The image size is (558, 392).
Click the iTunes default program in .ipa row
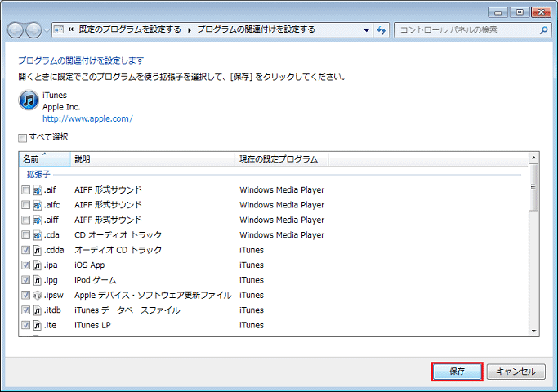pyautogui.click(x=252, y=265)
